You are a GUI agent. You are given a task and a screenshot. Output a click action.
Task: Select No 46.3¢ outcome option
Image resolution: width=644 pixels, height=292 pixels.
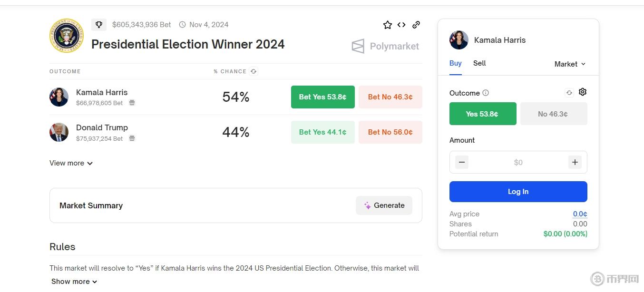coord(554,114)
